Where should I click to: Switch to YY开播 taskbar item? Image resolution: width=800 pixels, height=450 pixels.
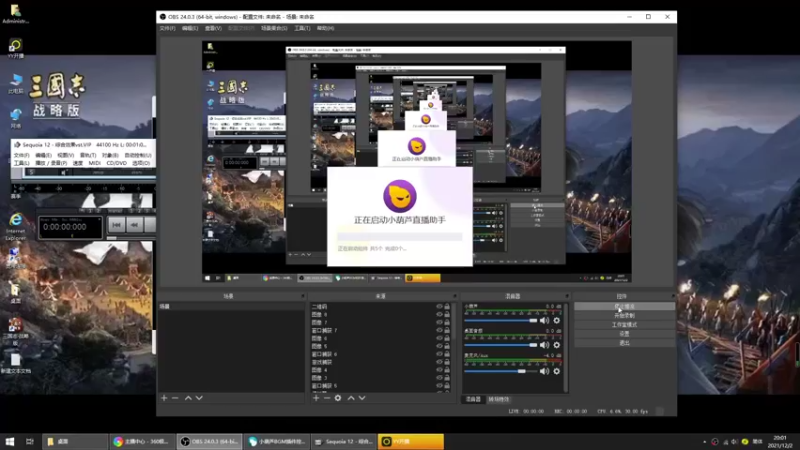click(411, 441)
